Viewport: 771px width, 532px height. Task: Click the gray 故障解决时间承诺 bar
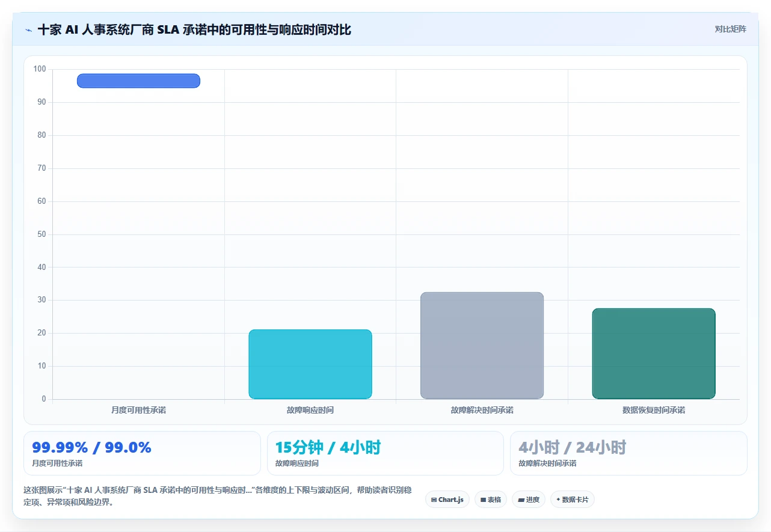coord(482,346)
